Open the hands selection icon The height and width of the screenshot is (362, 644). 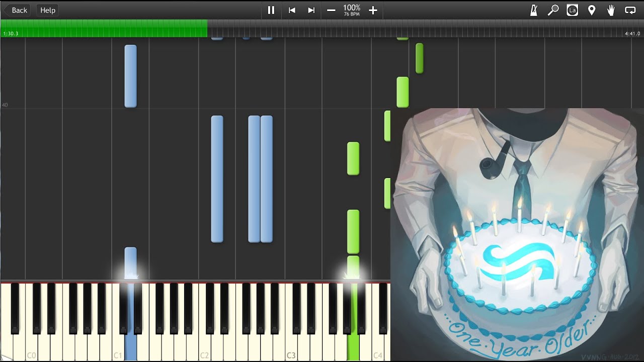pos(611,10)
